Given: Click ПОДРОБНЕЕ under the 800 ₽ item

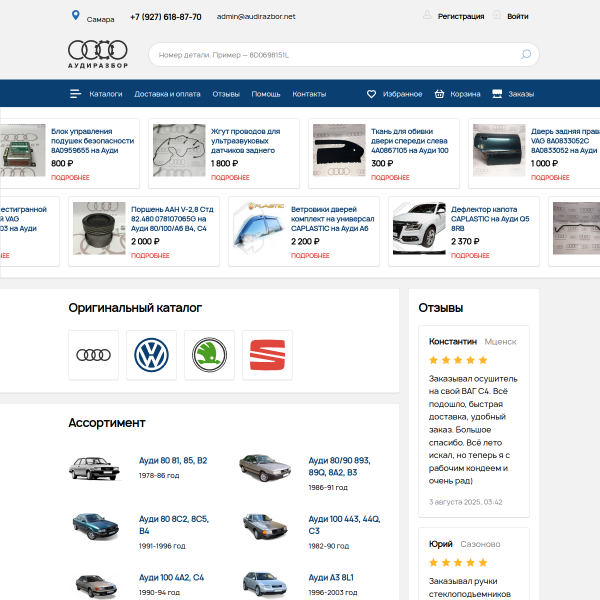Looking at the screenshot, I should [x=70, y=178].
